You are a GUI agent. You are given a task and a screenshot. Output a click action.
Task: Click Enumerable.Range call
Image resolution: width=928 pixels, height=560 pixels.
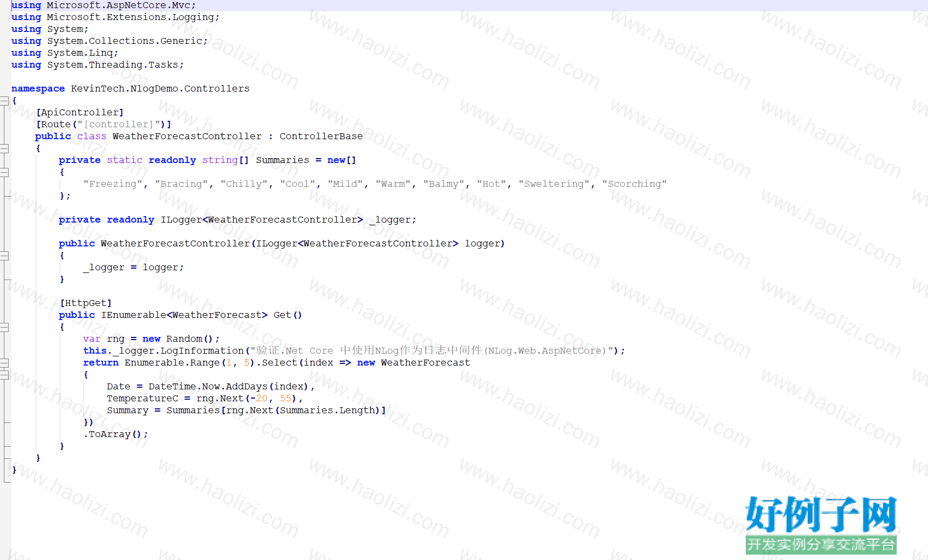172,363
